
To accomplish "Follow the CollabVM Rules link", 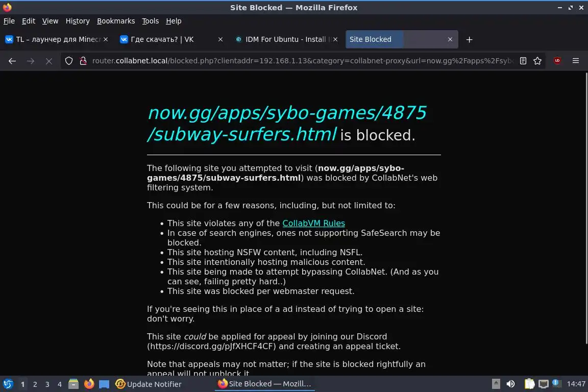I will tap(313, 223).
